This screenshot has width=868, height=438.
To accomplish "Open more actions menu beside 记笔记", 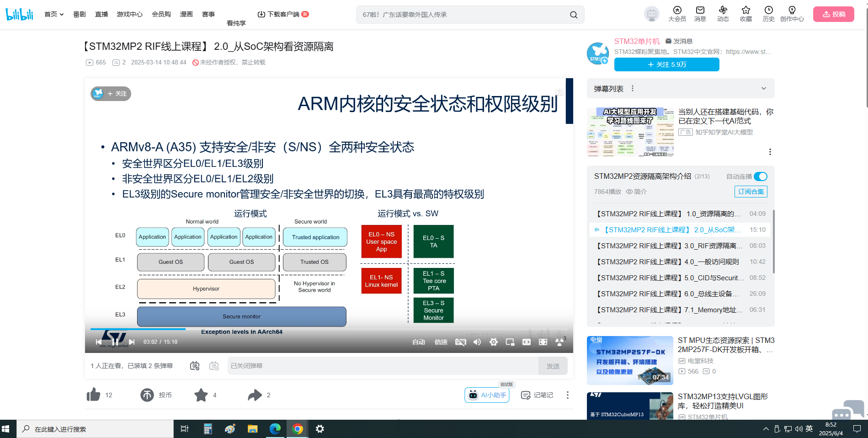I will coord(567,395).
